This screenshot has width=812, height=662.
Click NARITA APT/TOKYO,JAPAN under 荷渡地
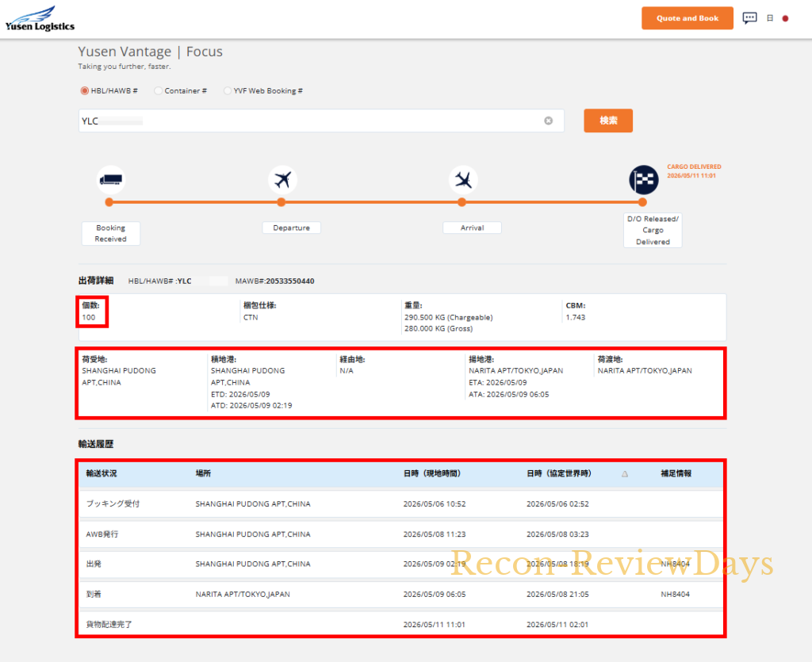point(645,370)
